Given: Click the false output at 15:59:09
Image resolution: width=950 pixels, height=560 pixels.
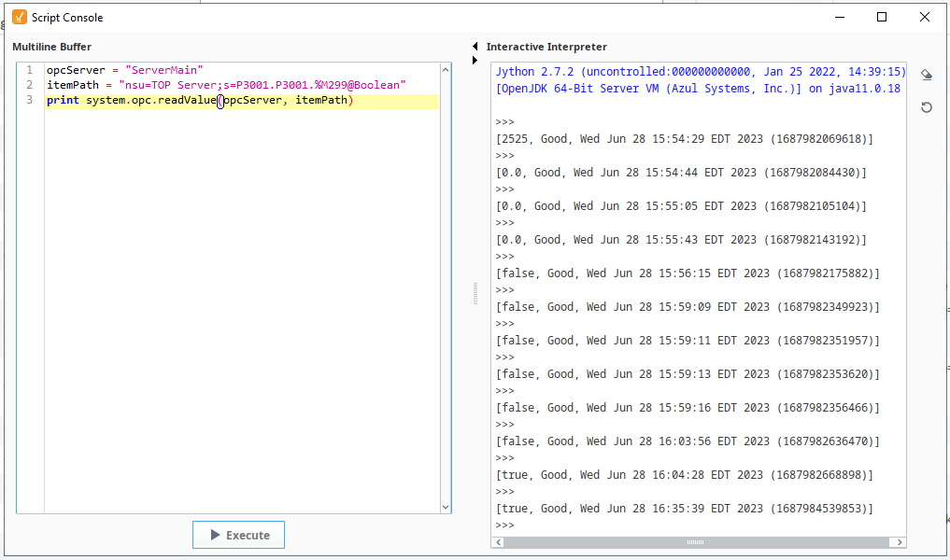Looking at the screenshot, I should click(688, 307).
